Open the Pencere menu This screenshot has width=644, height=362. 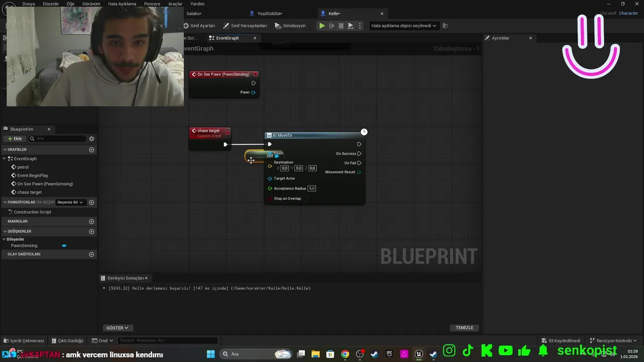coord(152,4)
